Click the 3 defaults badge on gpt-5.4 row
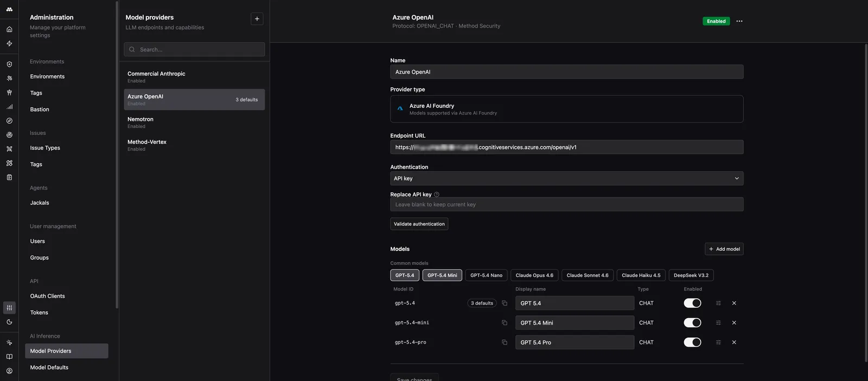 482,303
